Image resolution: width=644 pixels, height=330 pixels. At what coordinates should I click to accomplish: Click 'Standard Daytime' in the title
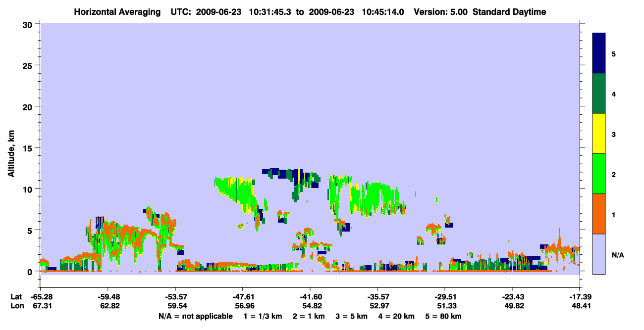pyautogui.click(x=509, y=12)
